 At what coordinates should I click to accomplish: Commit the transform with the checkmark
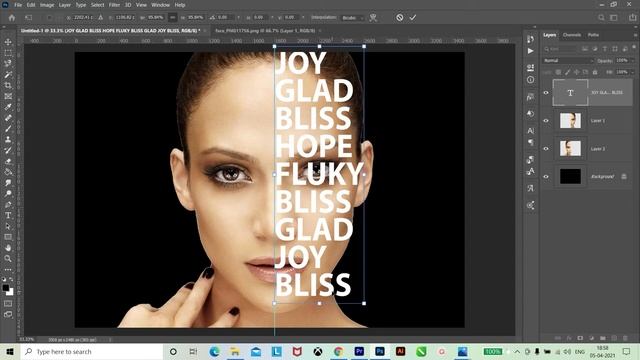point(413,18)
